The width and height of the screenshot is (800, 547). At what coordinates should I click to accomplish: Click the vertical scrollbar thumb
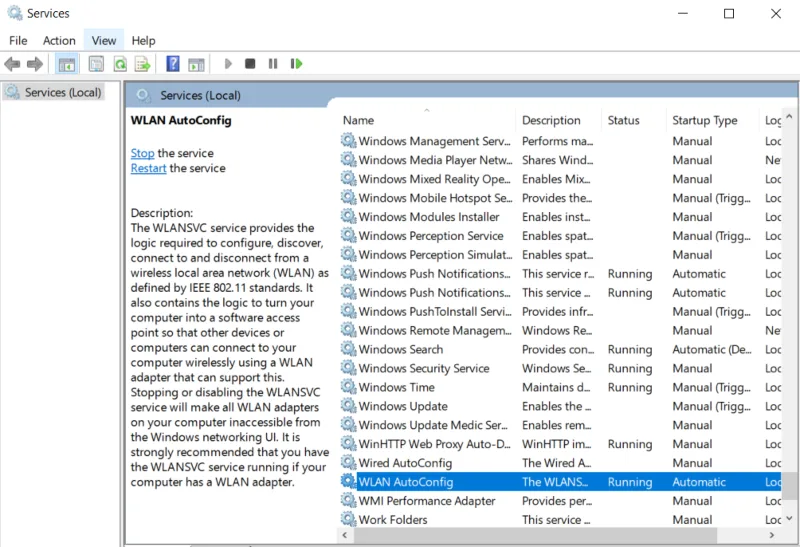coord(789,486)
